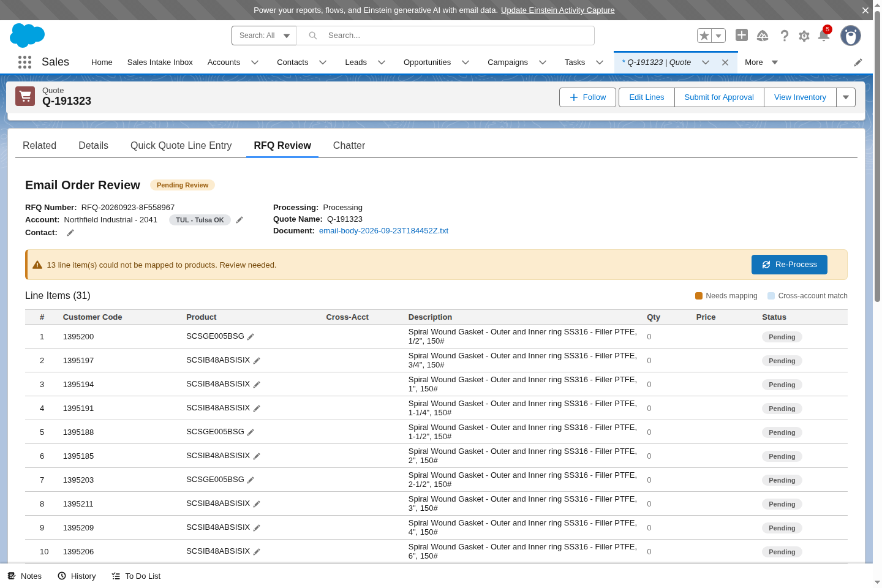Click the Salesforce cloud logo
This screenshot has width=882, height=588.
point(27,36)
